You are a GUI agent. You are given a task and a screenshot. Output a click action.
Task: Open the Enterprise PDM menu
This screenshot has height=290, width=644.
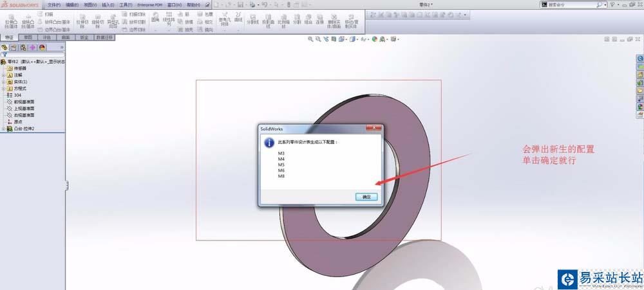[150, 5]
